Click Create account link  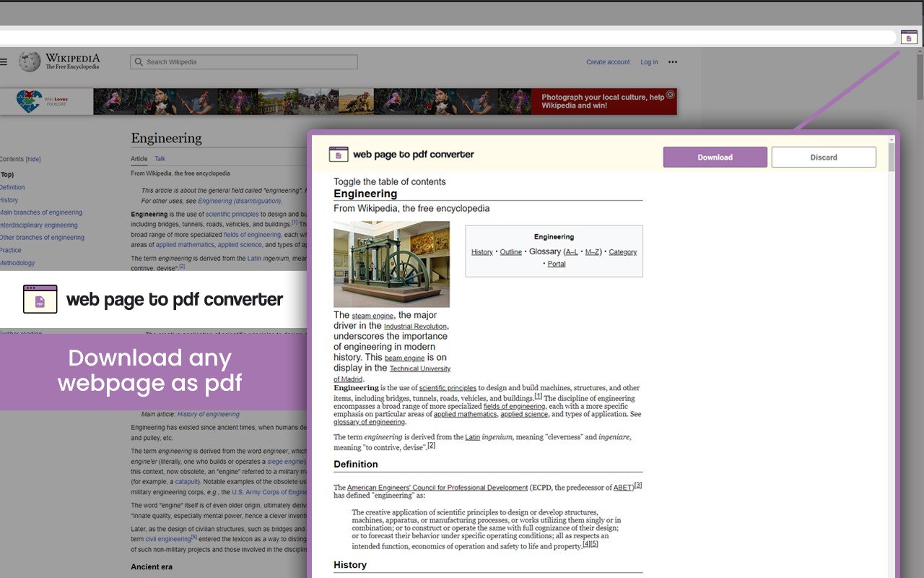coord(608,62)
